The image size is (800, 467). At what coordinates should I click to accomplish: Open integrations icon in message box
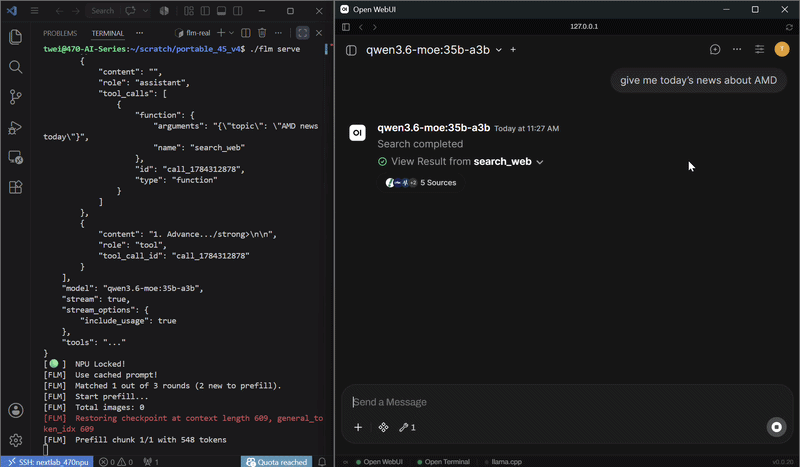pos(383,427)
